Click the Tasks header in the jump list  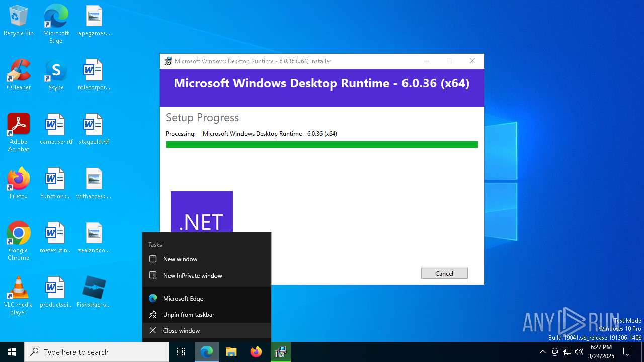[x=155, y=245]
